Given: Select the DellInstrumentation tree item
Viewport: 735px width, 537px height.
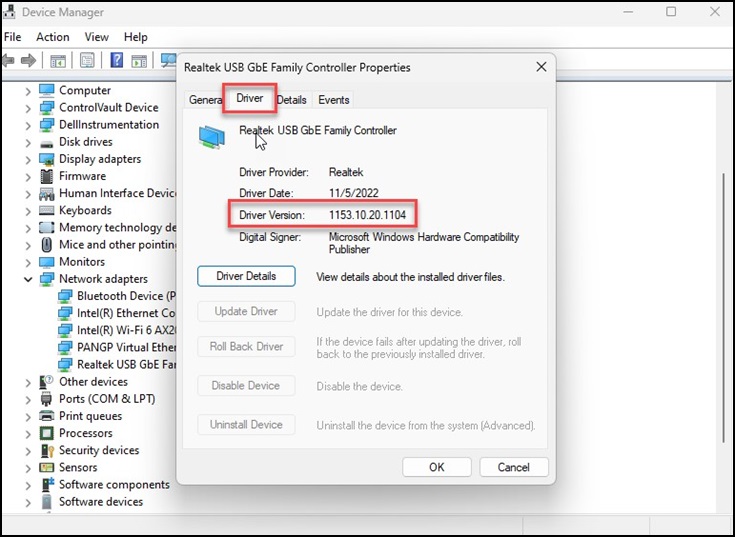Looking at the screenshot, I should [109, 125].
